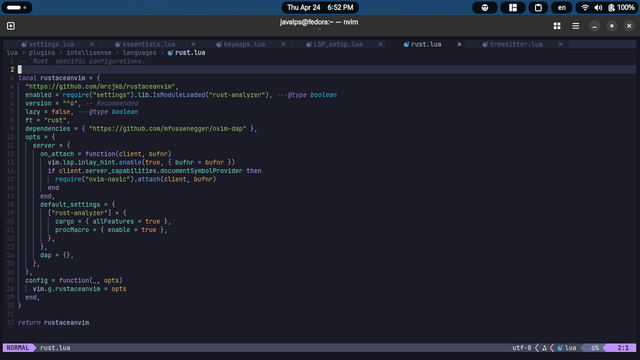Click the lua filetype indicator in statusline

(x=567, y=348)
